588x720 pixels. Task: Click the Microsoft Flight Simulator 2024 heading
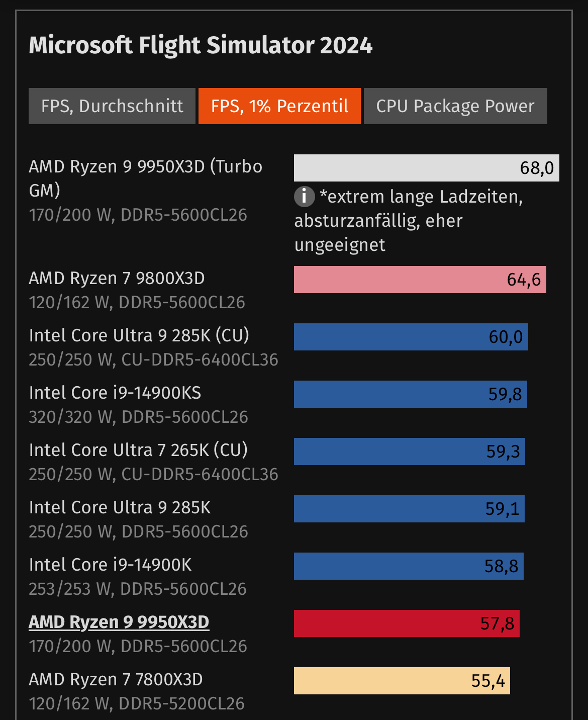click(x=201, y=45)
